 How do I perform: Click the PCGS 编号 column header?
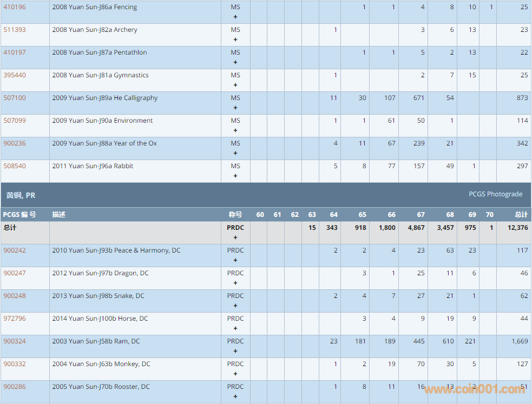(x=20, y=215)
